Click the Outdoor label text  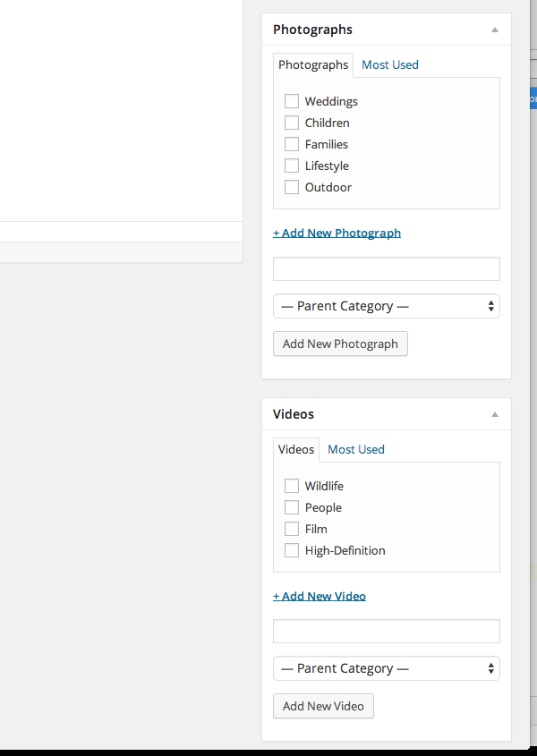[328, 187]
